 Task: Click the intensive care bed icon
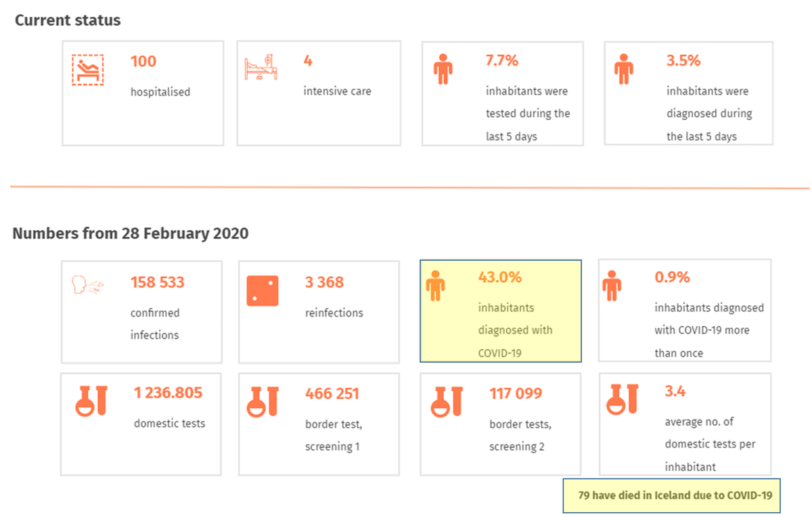261,68
